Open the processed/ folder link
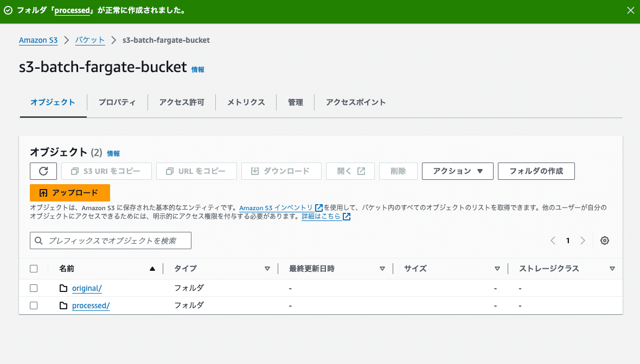This screenshot has width=640, height=364. [x=91, y=305]
